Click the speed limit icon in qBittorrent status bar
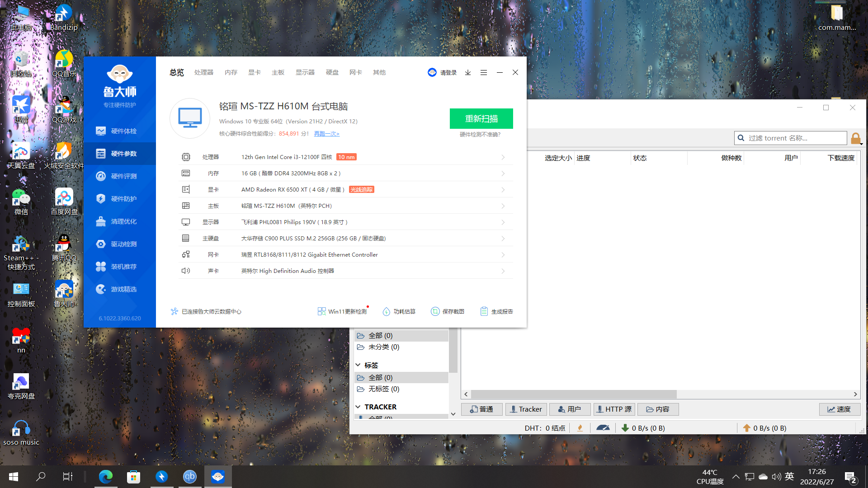This screenshot has height=488, width=868. (603, 428)
